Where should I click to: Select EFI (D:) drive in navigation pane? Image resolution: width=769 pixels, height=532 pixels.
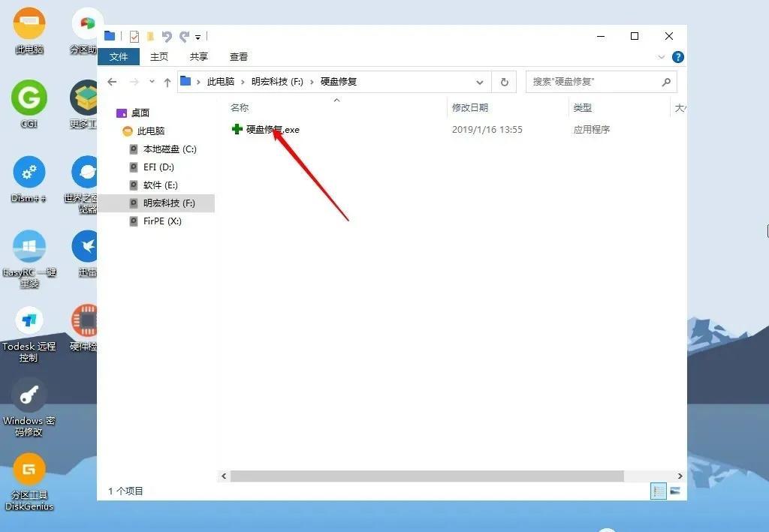158,167
